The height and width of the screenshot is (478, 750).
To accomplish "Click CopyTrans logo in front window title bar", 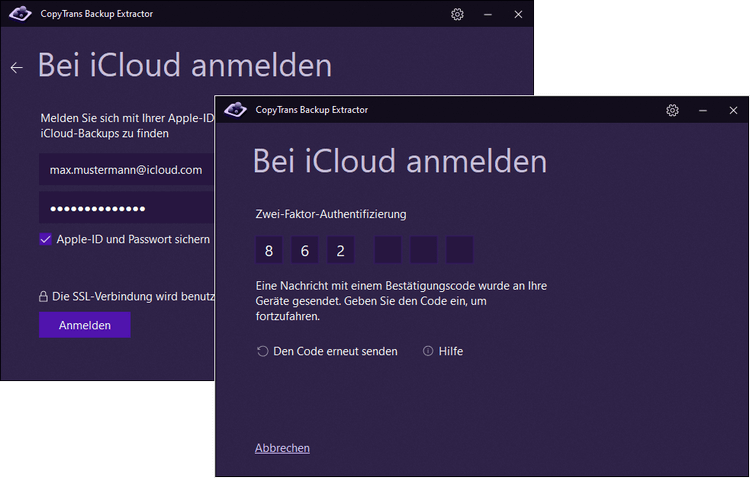I will (x=235, y=110).
